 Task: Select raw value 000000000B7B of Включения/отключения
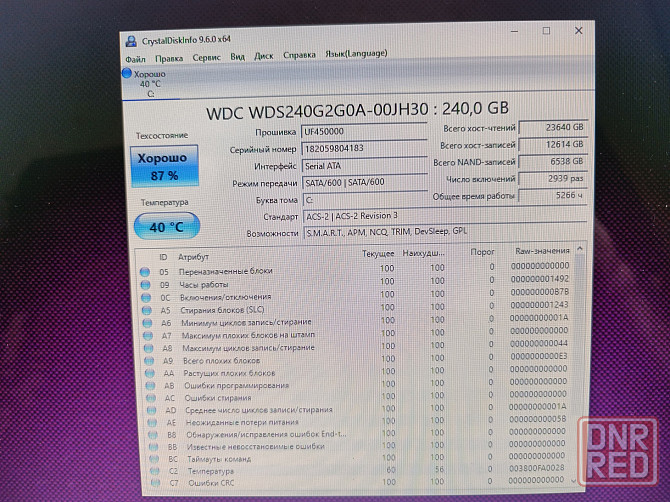(x=540, y=292)
